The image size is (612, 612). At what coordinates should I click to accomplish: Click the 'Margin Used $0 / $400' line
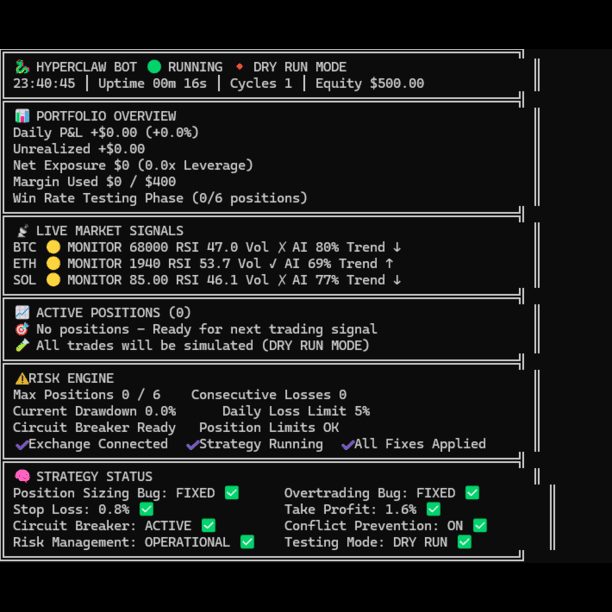[x=94, y=181]
